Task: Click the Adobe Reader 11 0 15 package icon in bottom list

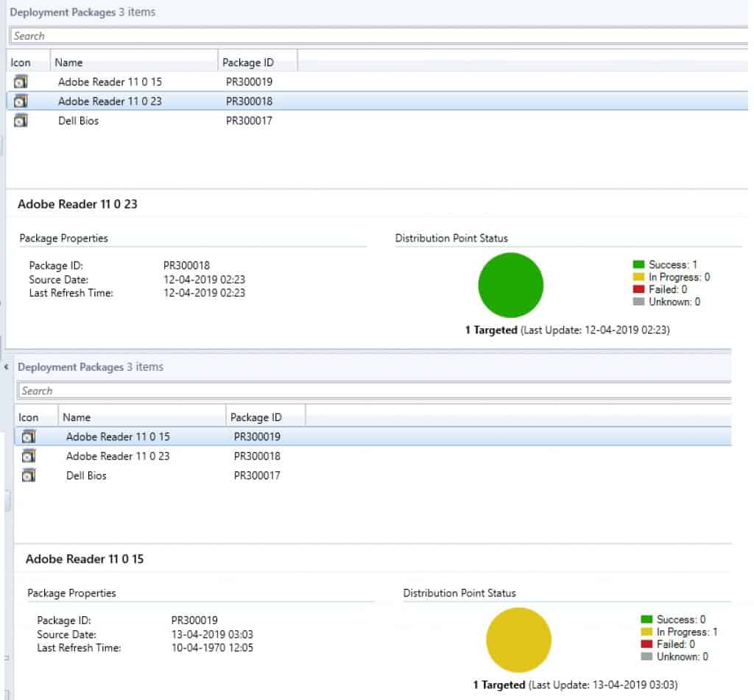Action: click(29, 436)
